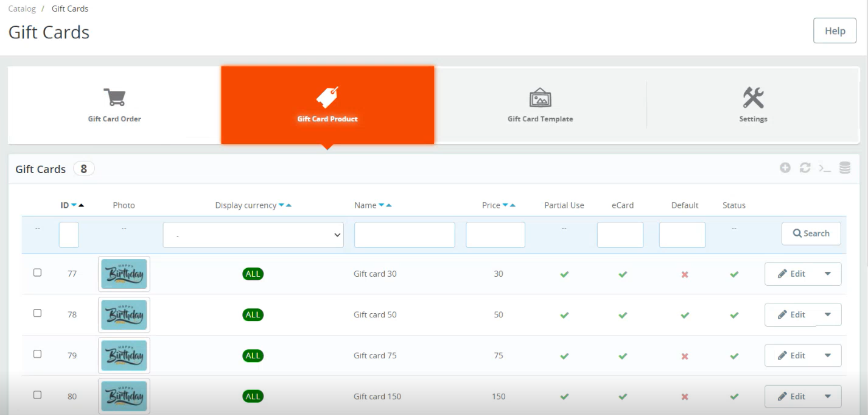Screen dimensions: 868x415
Task: Toggle eCard checkmark for Gift card 50
Action: (x=623, y=315)
